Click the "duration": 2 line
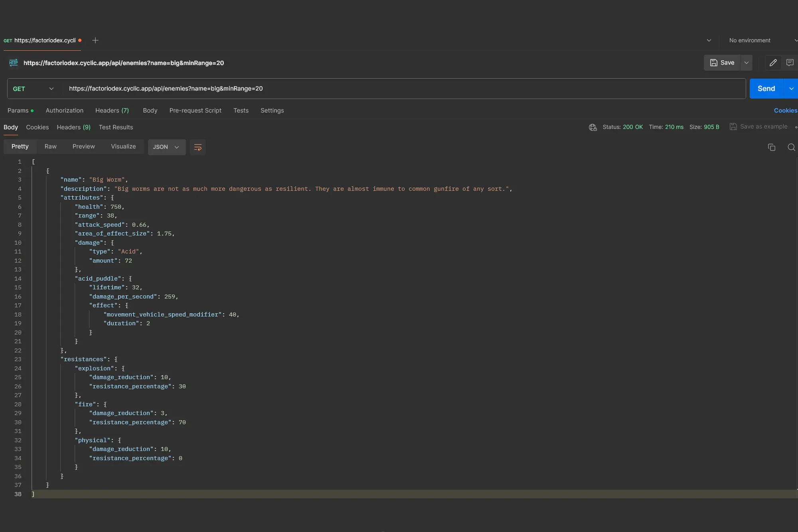 click(x=127, y=323)
